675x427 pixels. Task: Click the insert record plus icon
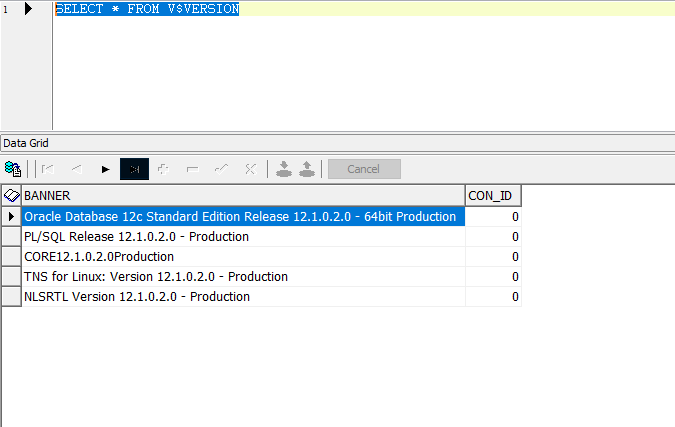click(163, 169)
